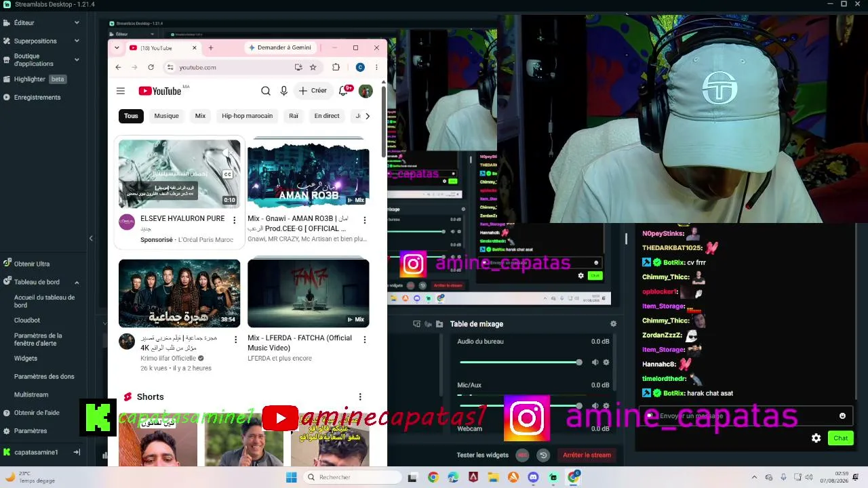868x488 pixels.
Task: Toggle recording with the REC button
Action: point(522,455)
